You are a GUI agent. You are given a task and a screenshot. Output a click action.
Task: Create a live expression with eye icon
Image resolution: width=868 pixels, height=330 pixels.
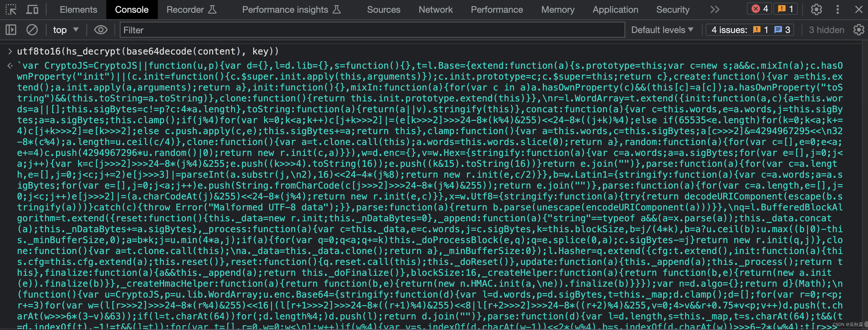pos(101,30)
